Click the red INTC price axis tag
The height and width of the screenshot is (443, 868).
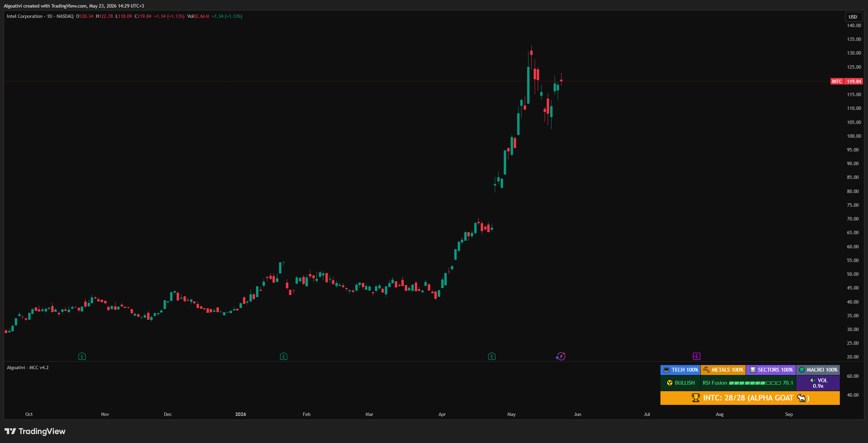click(847, 81)
